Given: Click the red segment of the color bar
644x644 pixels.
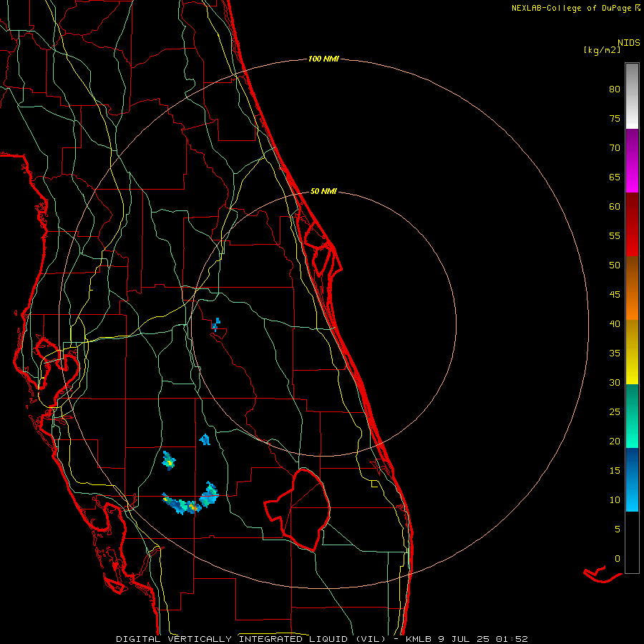Looking at the screenshot, I should point(632,225).
